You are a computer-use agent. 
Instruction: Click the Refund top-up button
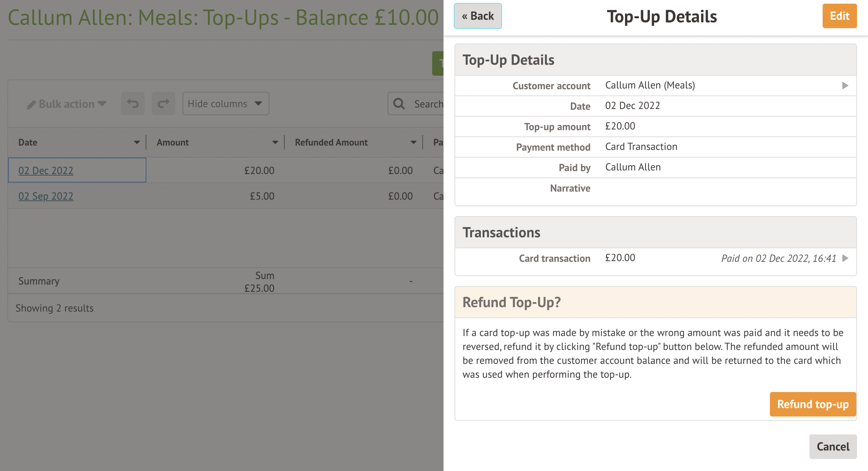pyautogui.click(x=812, y=404)
